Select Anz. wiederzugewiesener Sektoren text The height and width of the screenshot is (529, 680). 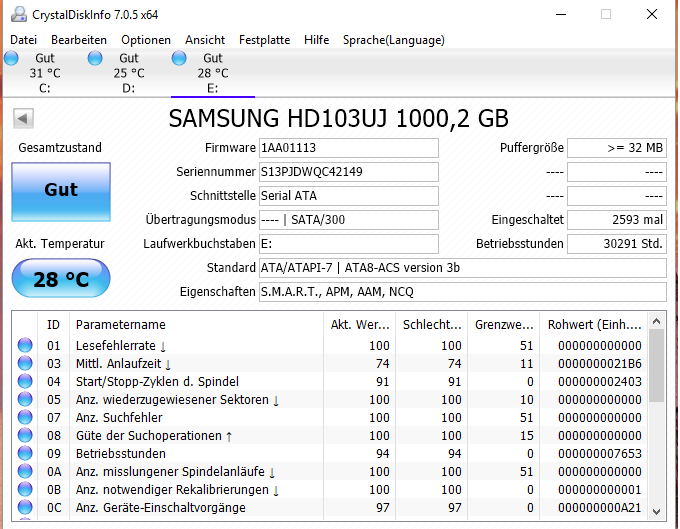point(172,399)
